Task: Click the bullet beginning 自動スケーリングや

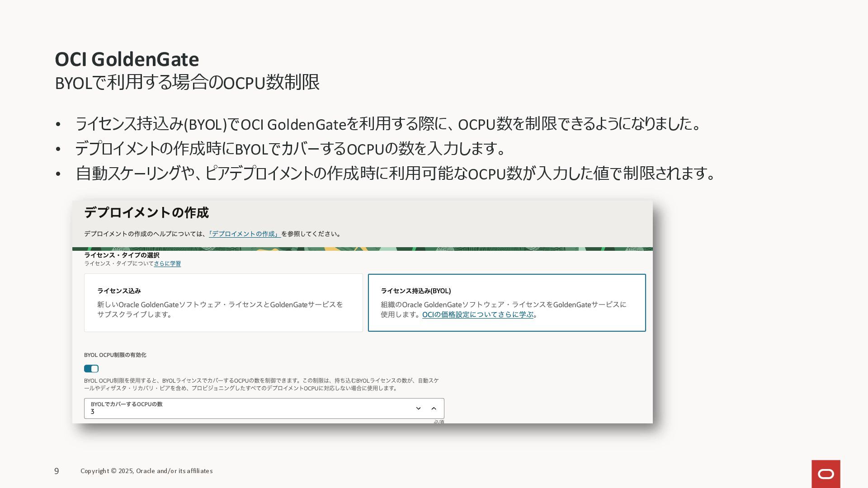Action: tap(396, 173)
